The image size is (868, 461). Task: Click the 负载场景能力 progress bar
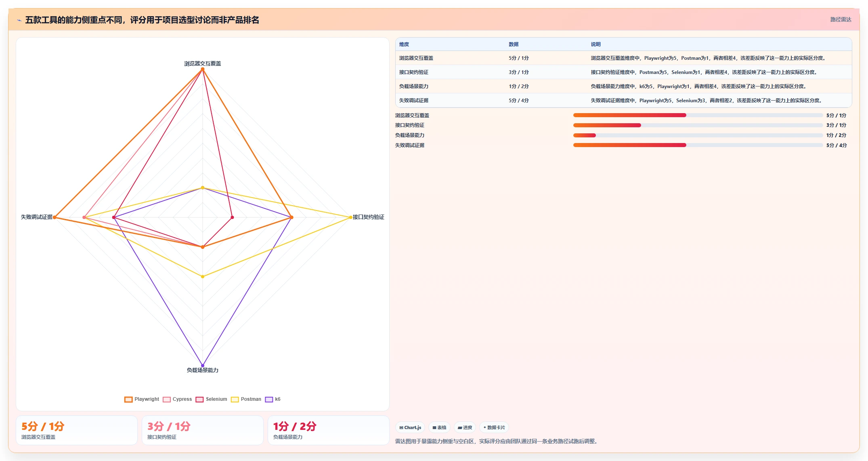coord(698,135)
